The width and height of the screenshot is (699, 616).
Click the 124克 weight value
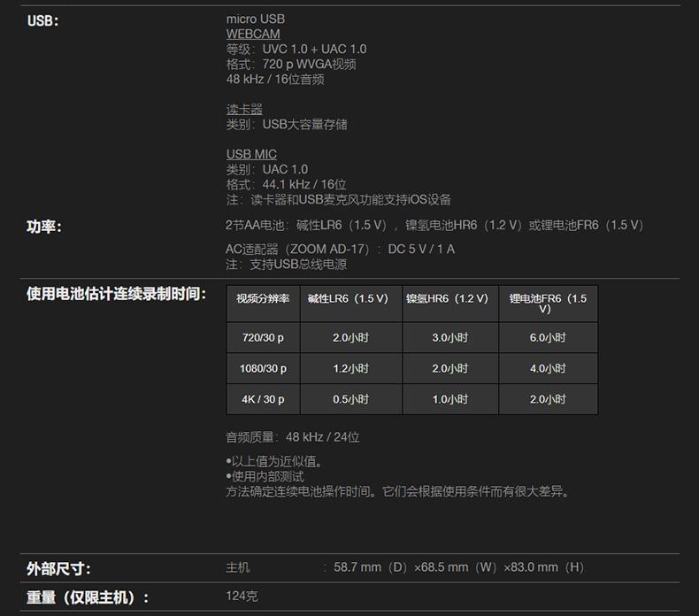point(242,597)
